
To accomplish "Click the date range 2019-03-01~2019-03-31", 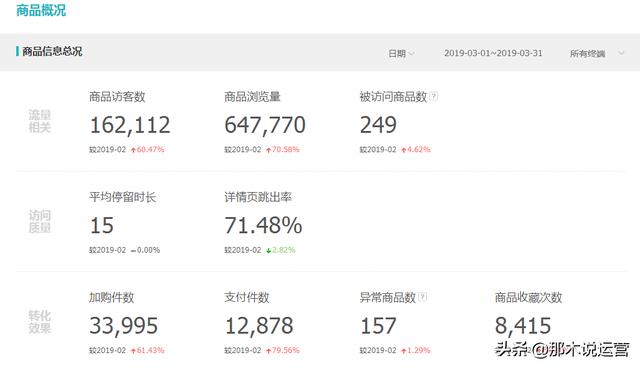I will coord(493,53).
